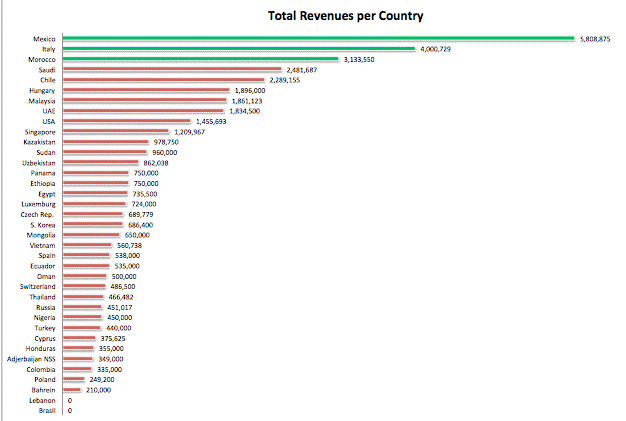Click the Chile revenue bar

tap(163, 80)
